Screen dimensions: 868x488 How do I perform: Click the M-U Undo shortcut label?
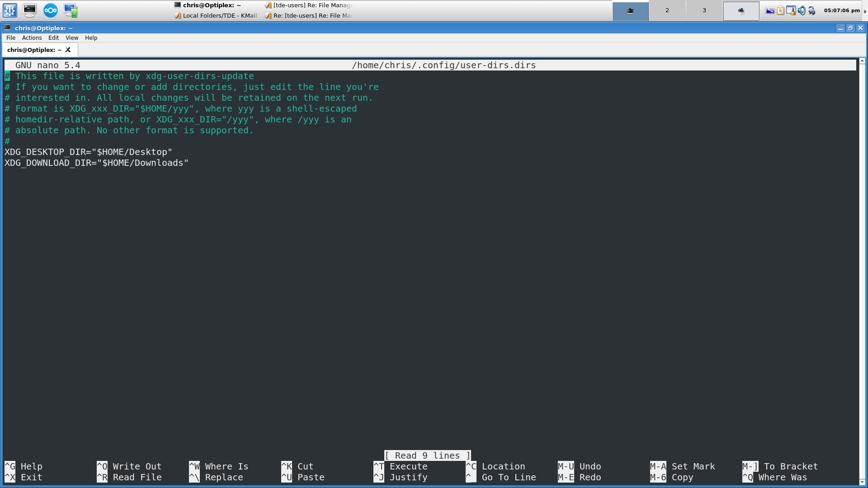point(580,467)
